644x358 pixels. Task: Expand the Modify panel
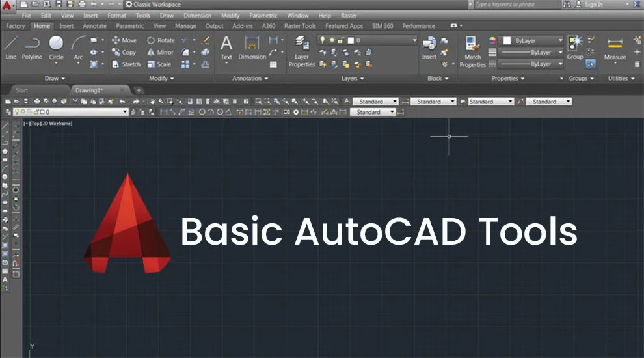click(x=161, y=78)
